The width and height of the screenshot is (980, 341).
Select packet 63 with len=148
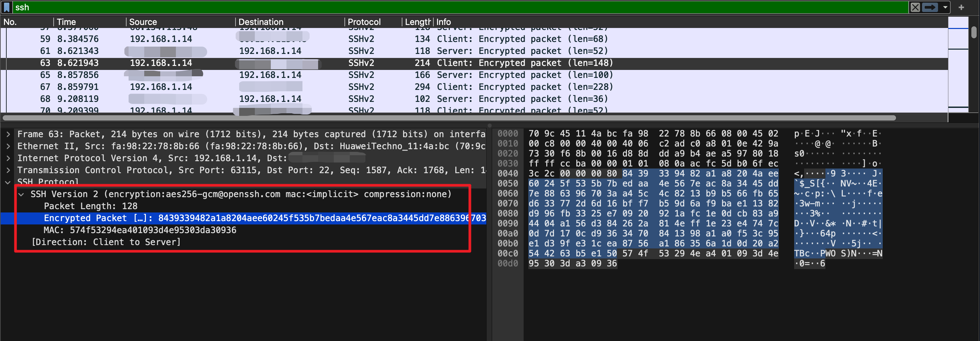pos(474,63)
